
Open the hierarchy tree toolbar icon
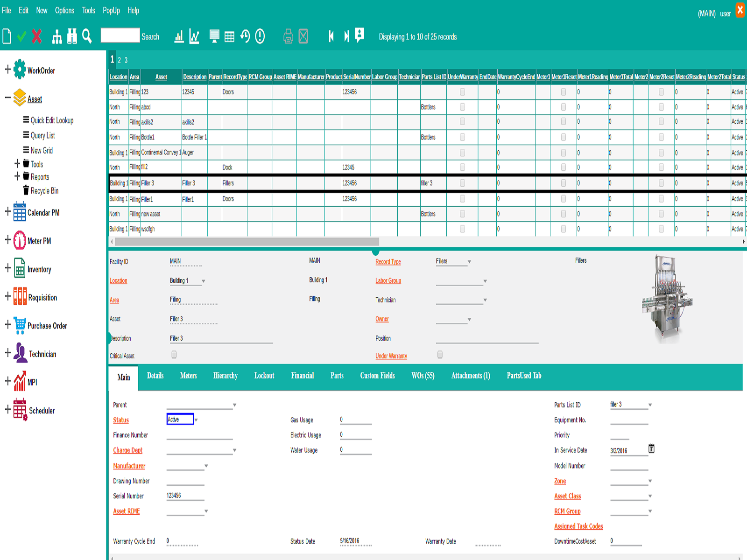[57, 36]
